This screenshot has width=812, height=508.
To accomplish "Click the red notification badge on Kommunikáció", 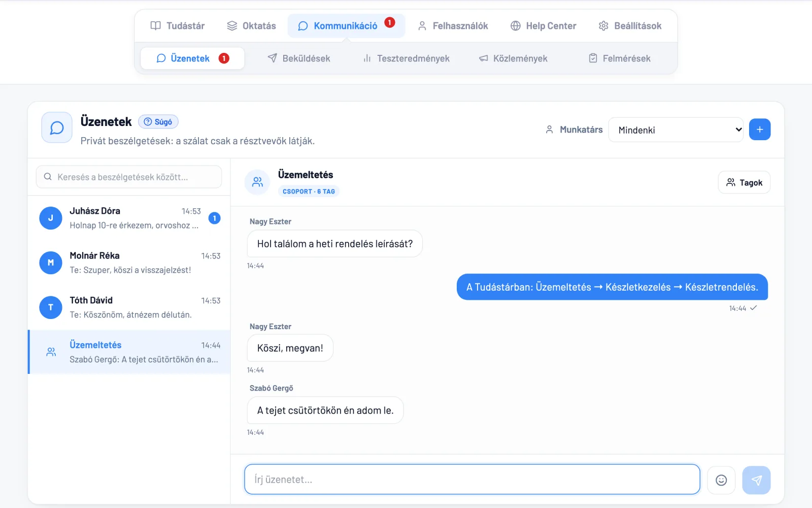I will click(x=390, y=22).
